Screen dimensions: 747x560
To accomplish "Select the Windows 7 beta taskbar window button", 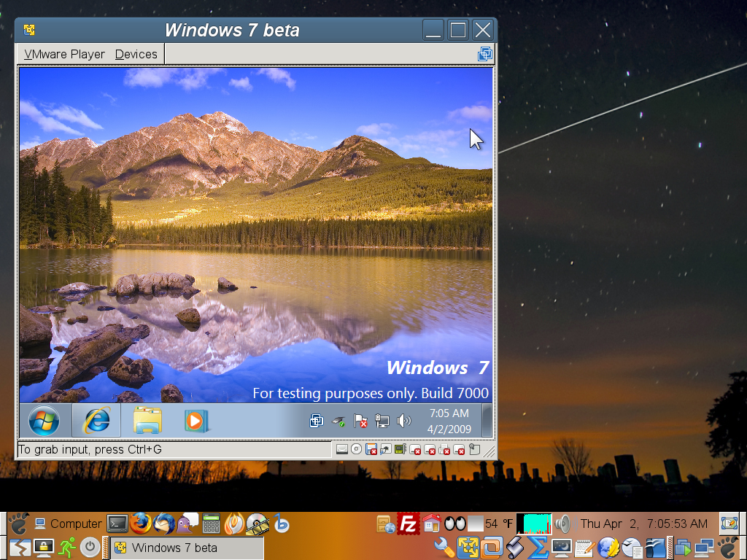I will coord(185,548).
